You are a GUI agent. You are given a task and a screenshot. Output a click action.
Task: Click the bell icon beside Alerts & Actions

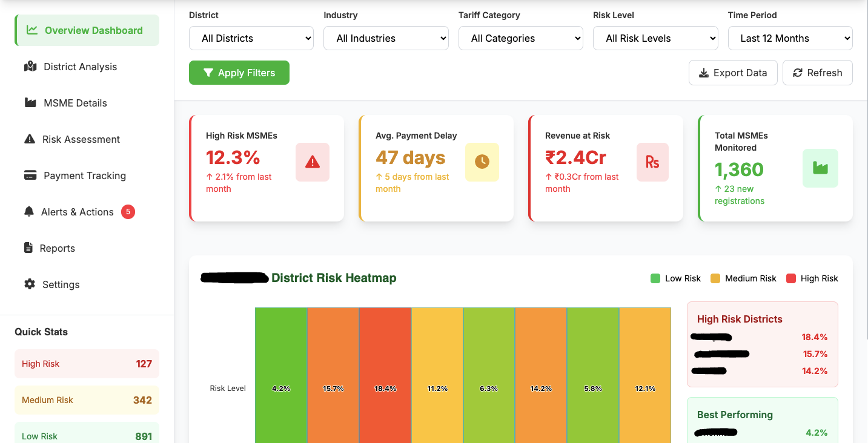pos(29,212)
